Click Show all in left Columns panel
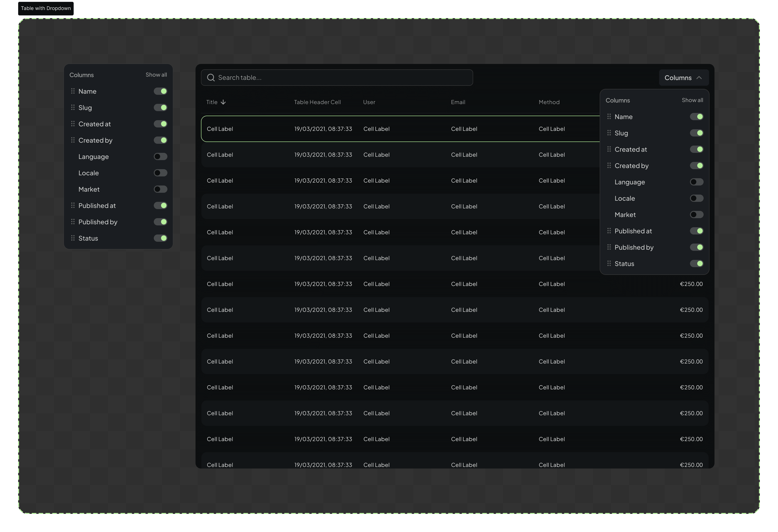Viewport: 778px width, 532px height. (156, 75)
